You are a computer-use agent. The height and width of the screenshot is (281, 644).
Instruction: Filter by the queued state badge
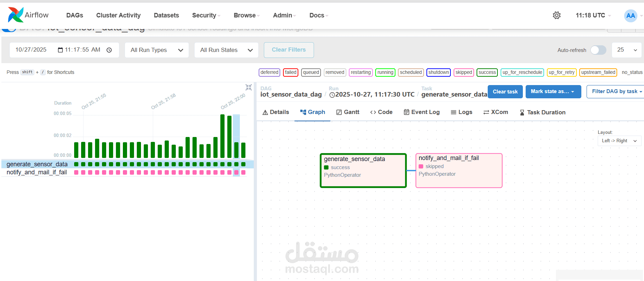click(311, 72)
